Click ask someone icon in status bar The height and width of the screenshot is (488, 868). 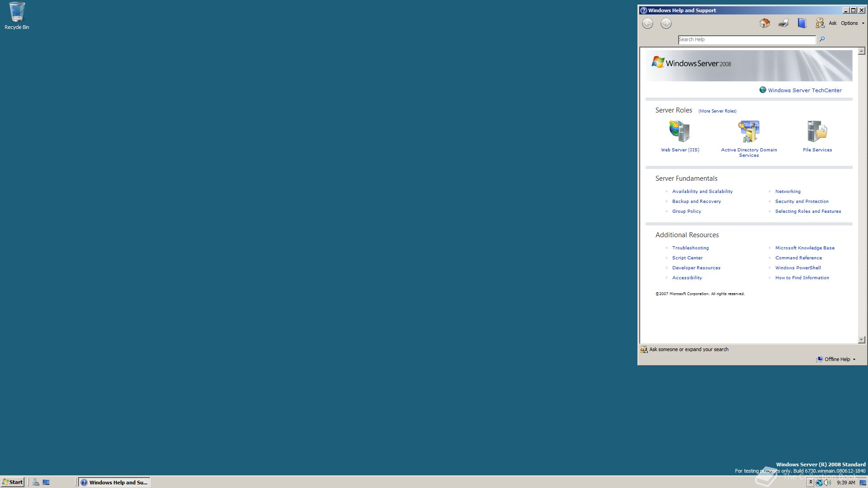tap(644, 349)
